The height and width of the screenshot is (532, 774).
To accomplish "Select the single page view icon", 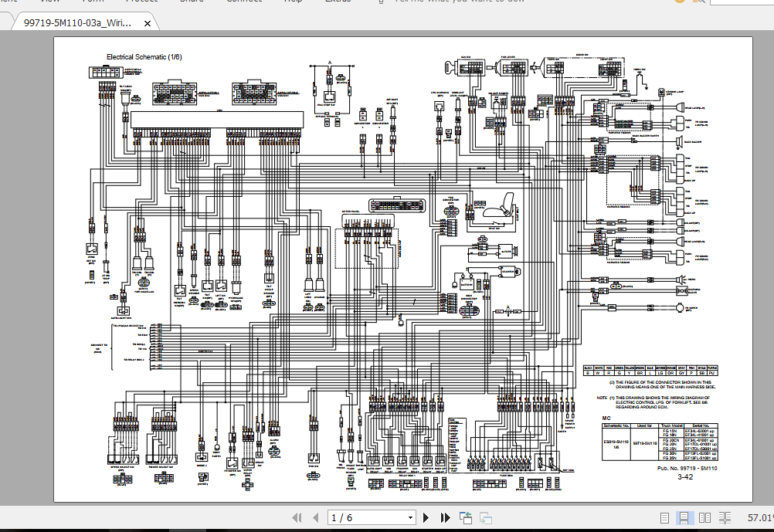I will pyautogui.click(x=666, y=518).
